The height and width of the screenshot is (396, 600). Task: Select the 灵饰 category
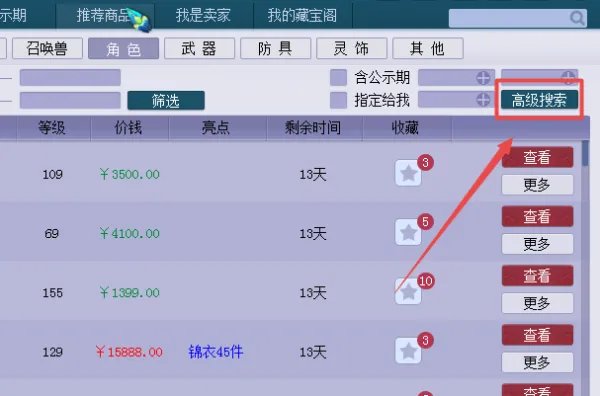pos(352,49)
